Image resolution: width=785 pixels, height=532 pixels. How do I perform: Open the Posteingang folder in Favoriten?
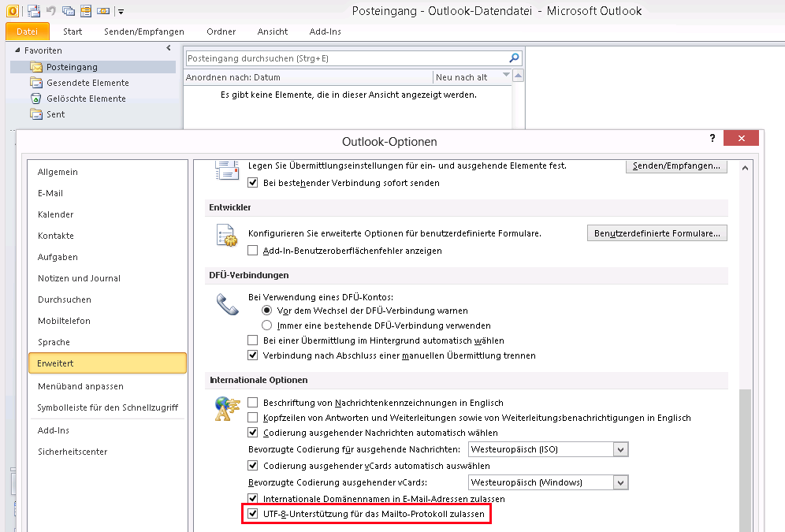coord(71,67)
